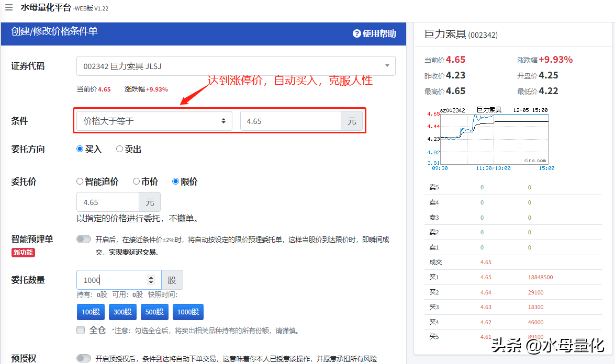Select 卖出 radio button
Image resolution: width=615 pixels, height=364 pixels.
pyautogui.click(x=119, y=149)
